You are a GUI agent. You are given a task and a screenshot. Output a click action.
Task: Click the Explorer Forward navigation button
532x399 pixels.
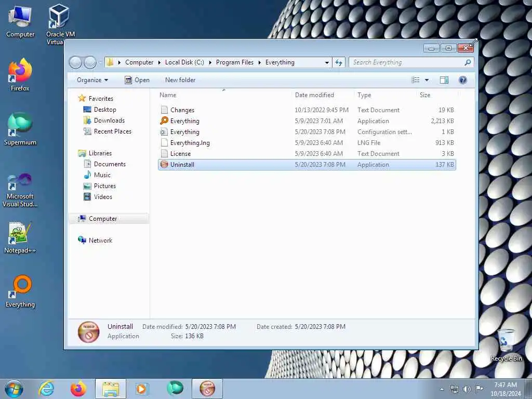[x=90, y=62]
